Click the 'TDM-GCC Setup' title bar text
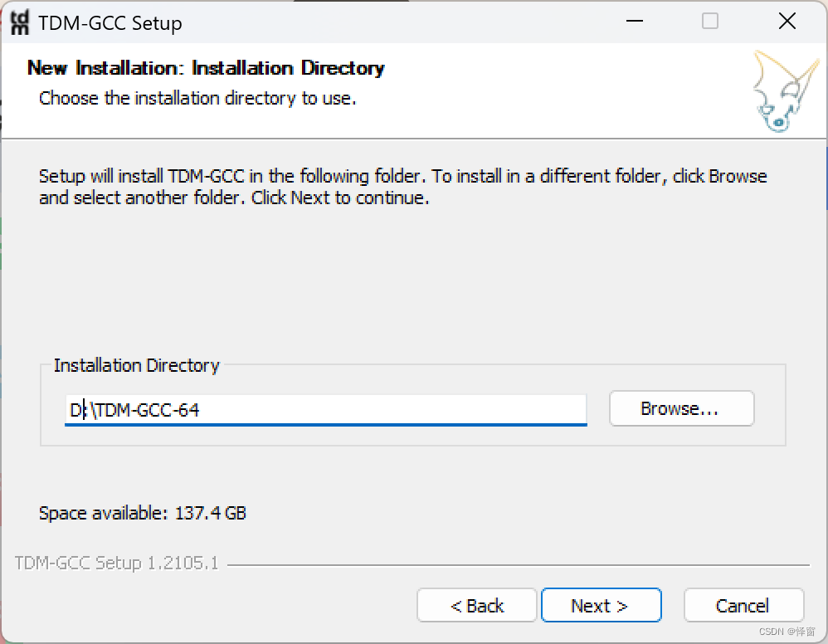Viewport: 828px width, 644px height. [110, 23]
